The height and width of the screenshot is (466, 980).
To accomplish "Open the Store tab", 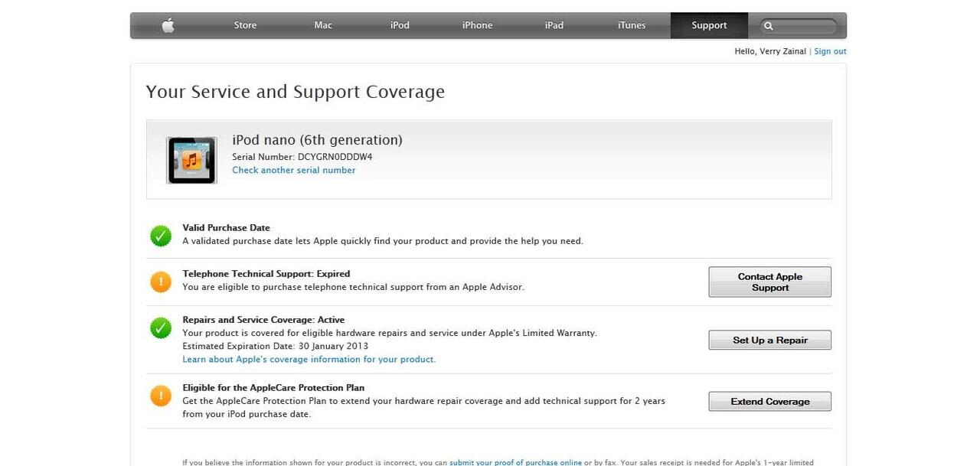I will [x=245, y=25].
